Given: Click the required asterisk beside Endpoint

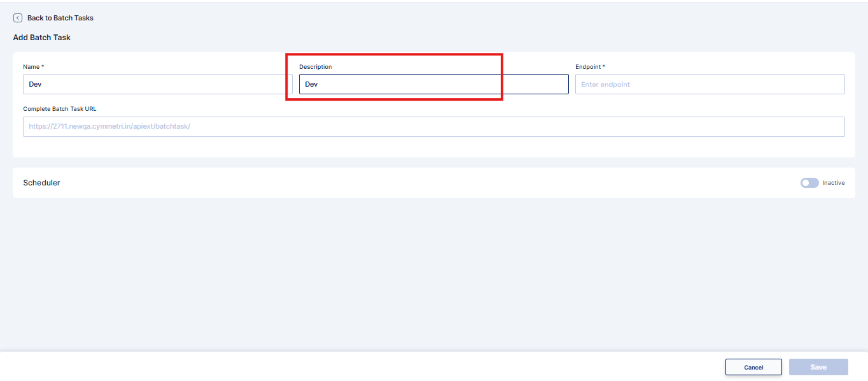Looking at the screenshot, I should pyautogui.click(x=603, y=67).
